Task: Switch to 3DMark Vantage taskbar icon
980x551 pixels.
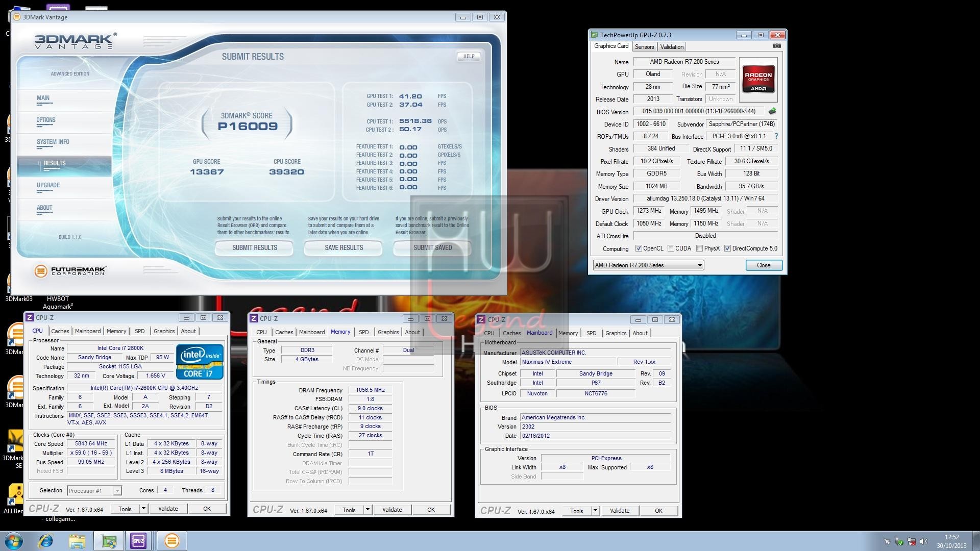Action: pyautogui.click(x=172, y=541)
